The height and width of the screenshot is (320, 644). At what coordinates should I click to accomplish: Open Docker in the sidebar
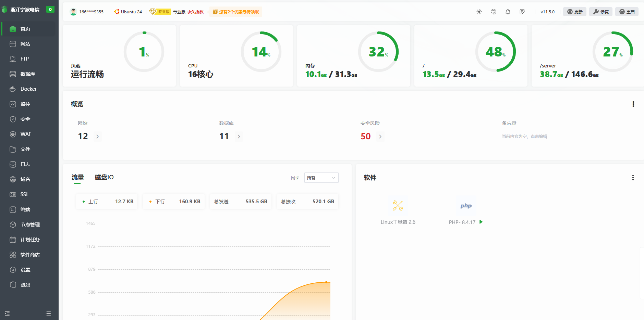coord(29,89)
